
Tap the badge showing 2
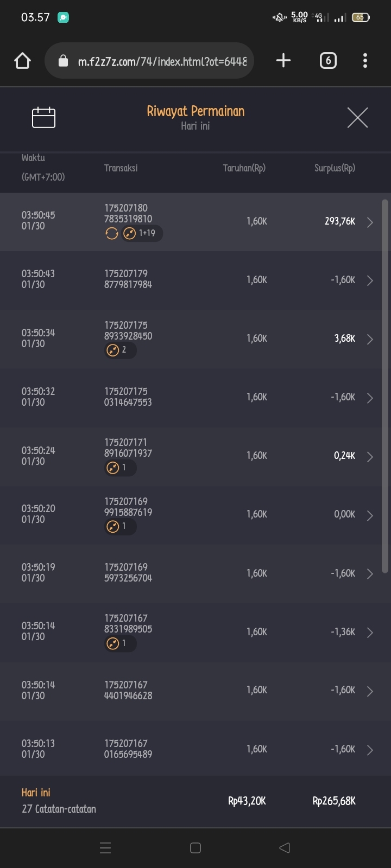[120, 350]
